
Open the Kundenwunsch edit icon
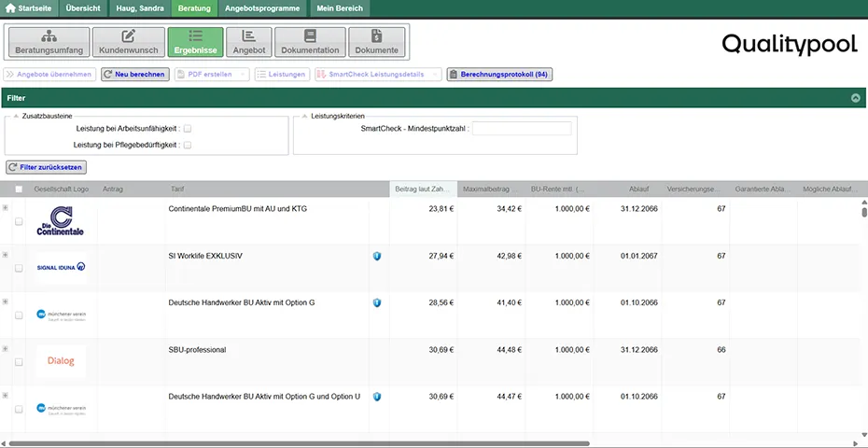click(x=129, y=36)
